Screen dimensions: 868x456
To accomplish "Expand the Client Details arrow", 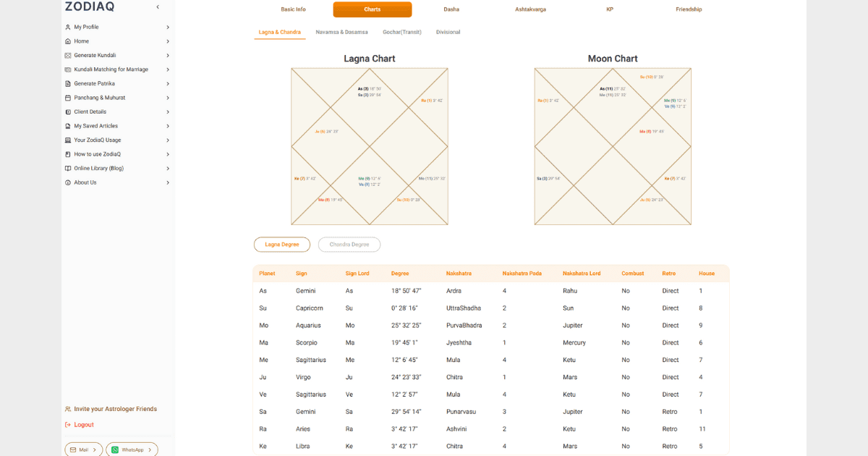I will 168,111.
